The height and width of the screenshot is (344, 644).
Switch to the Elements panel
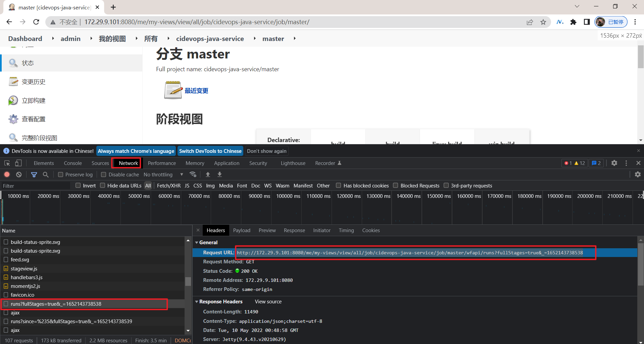click(x=44, y=163)
